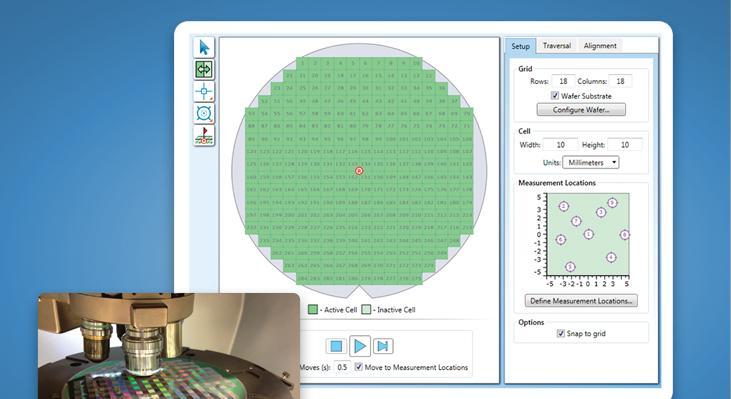Disable the Snap to grid checkbox
731x399 pixels.
pyautogui.click(x=561, y=333)
